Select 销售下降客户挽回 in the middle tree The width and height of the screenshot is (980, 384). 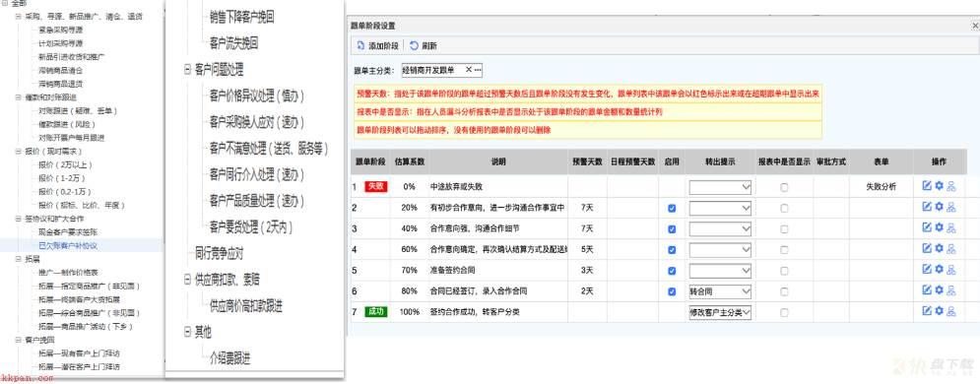[242, 17]
